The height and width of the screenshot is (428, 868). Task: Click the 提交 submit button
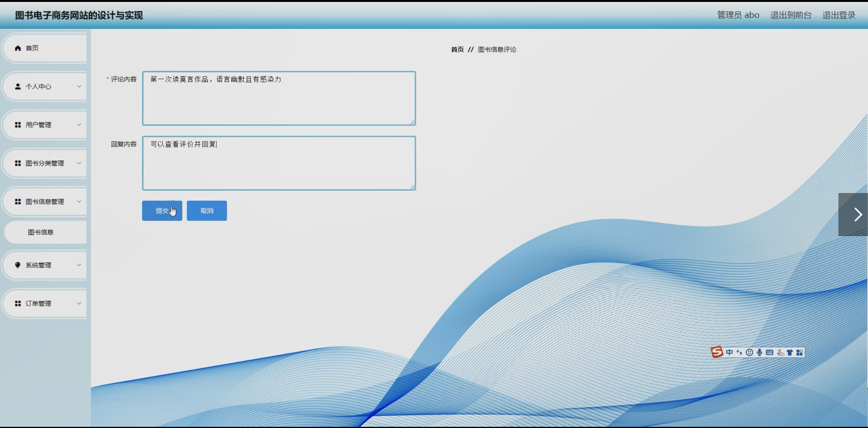[x=162, y=211]
